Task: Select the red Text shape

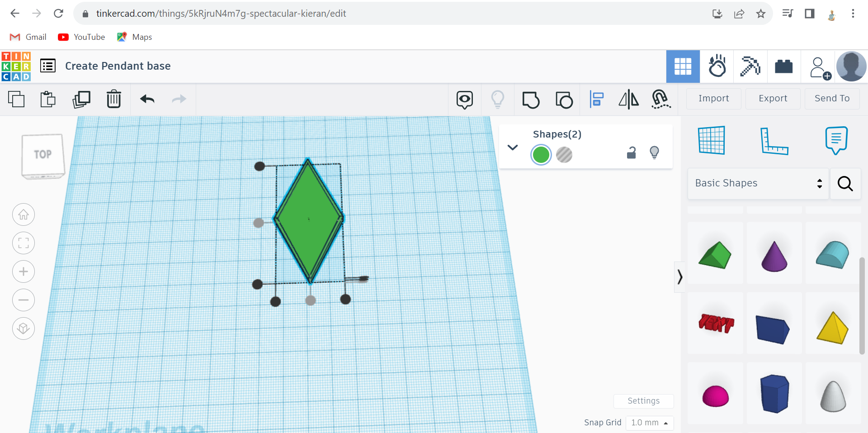Action: (715, 323)
